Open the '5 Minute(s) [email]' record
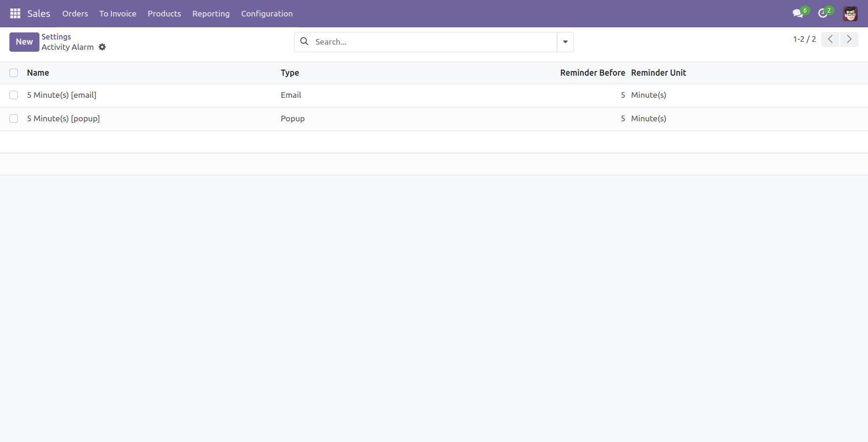This screenshot has width=868, height=442. pos(62,95)
